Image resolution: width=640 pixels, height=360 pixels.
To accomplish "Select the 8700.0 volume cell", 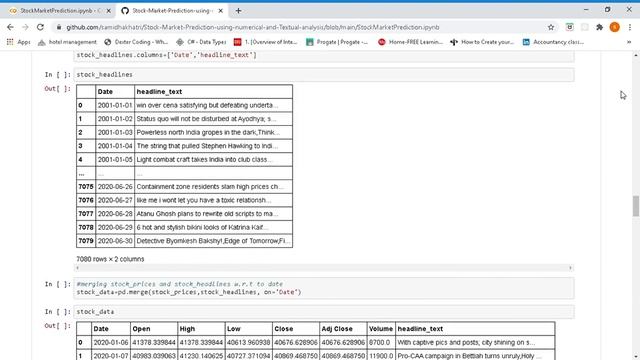I will [381, 342].
